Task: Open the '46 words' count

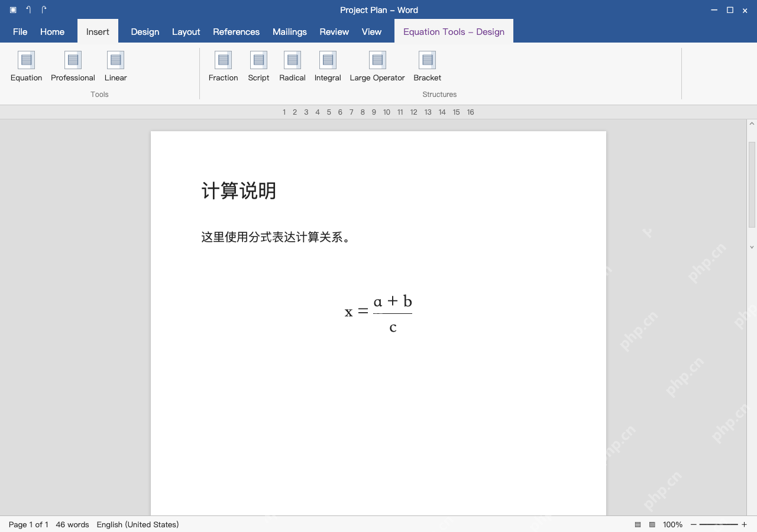Action: (x=72, y=524)
